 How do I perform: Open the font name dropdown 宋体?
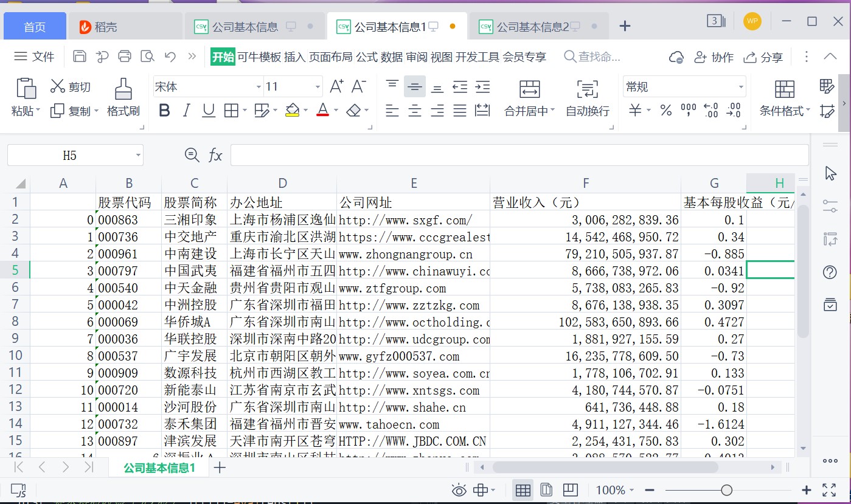coord(259,87)
